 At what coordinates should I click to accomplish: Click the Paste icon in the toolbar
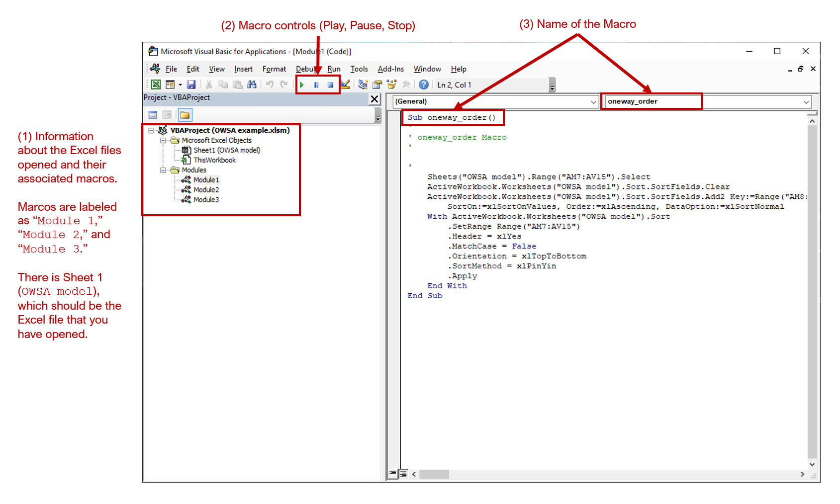pos(237,84)
